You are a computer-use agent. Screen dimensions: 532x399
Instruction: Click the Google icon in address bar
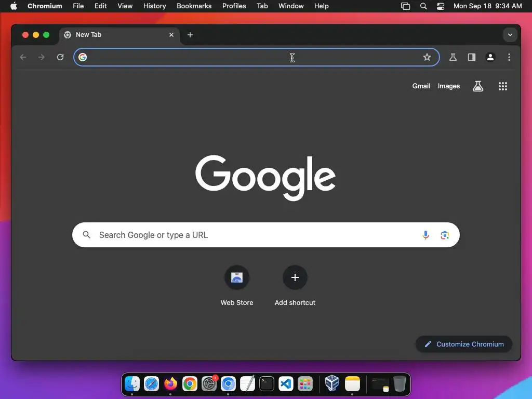click(x=83, y=57)
